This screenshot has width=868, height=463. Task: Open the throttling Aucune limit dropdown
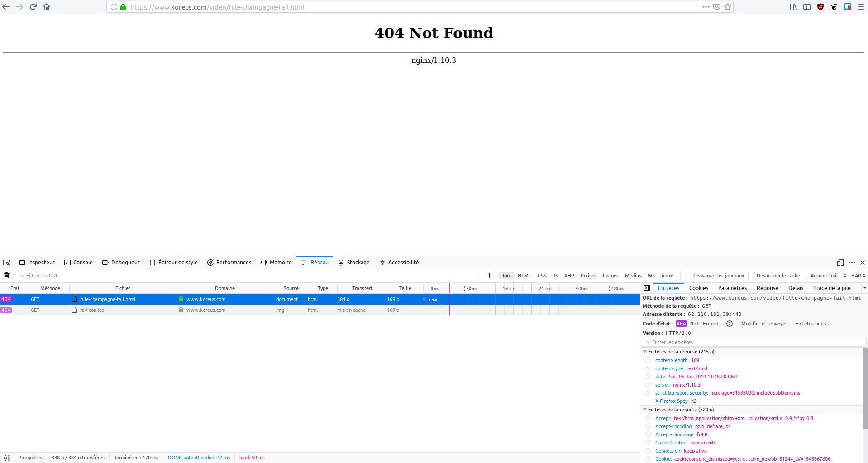(828, 276)
